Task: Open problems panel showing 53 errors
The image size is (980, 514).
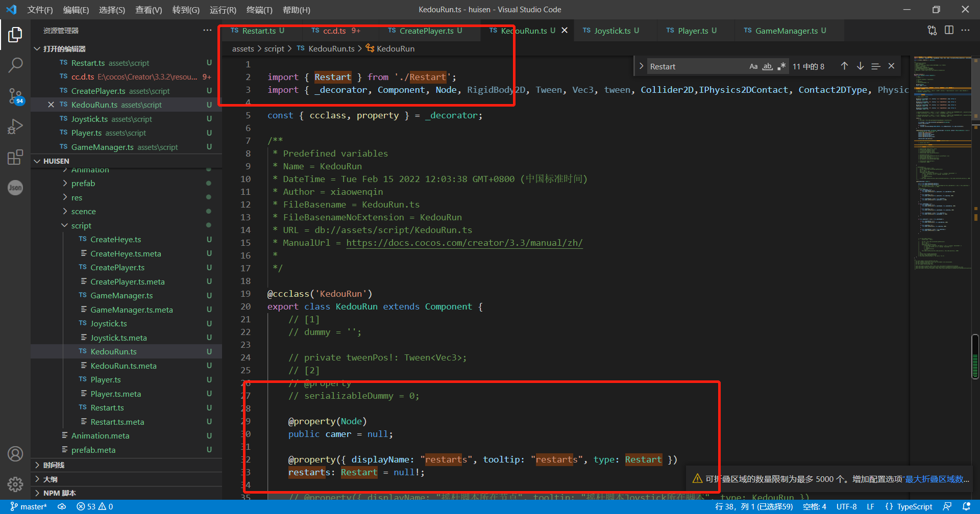Action: [x=95, y=507]
